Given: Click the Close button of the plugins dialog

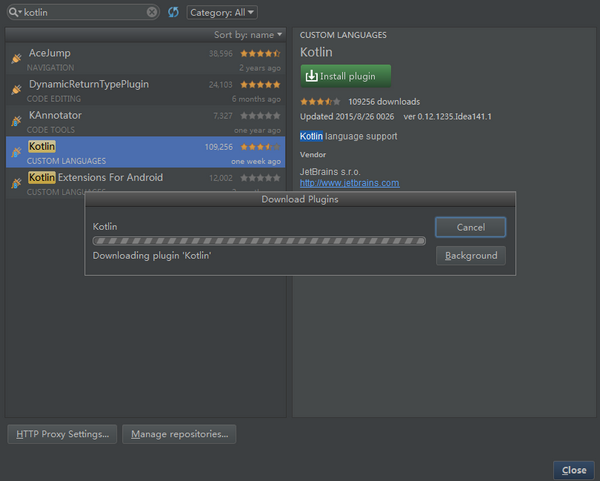Looking at the screenshot, I should 574,470.
